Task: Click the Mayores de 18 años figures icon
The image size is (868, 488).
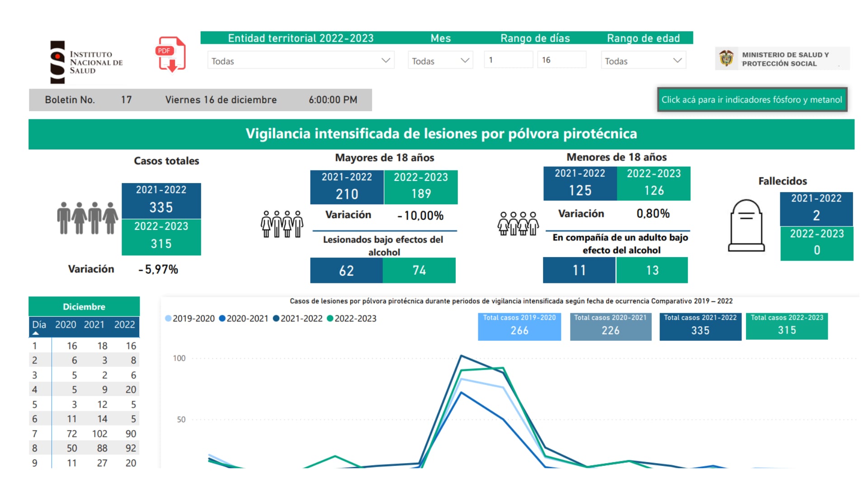Action: [x=282, y=224]
